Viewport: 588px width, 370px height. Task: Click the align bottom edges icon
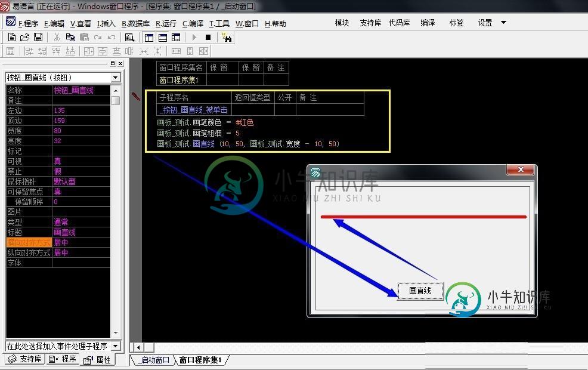(70, 51)
